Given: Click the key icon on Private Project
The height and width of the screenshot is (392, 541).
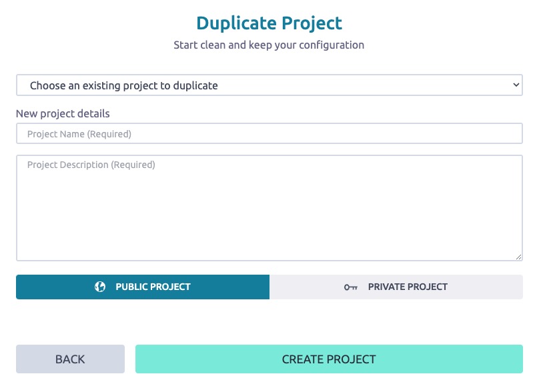Looking at the screenshot, I should pos(351,287).
